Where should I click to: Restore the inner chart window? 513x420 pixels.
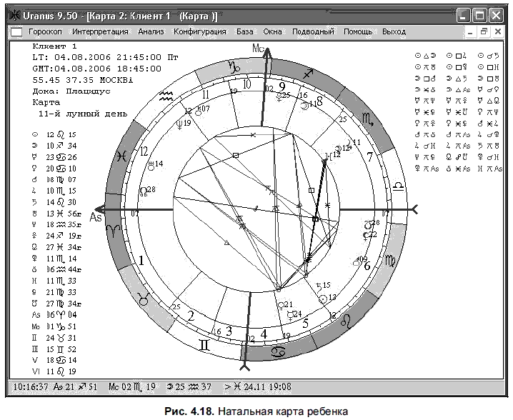(x=484, y=31)
